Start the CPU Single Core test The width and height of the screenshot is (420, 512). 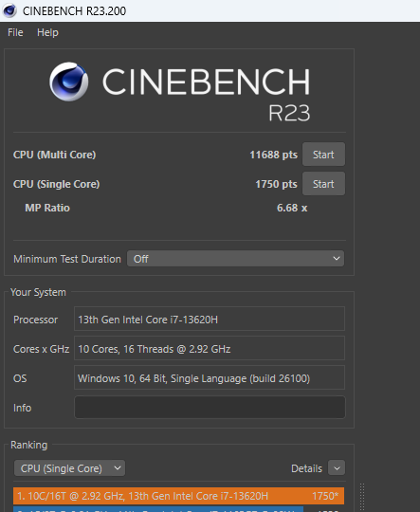click(x=323, y=184)
